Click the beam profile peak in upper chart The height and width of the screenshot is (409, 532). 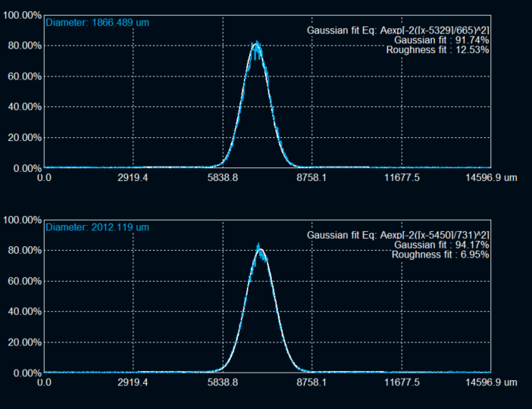(256, 45)
